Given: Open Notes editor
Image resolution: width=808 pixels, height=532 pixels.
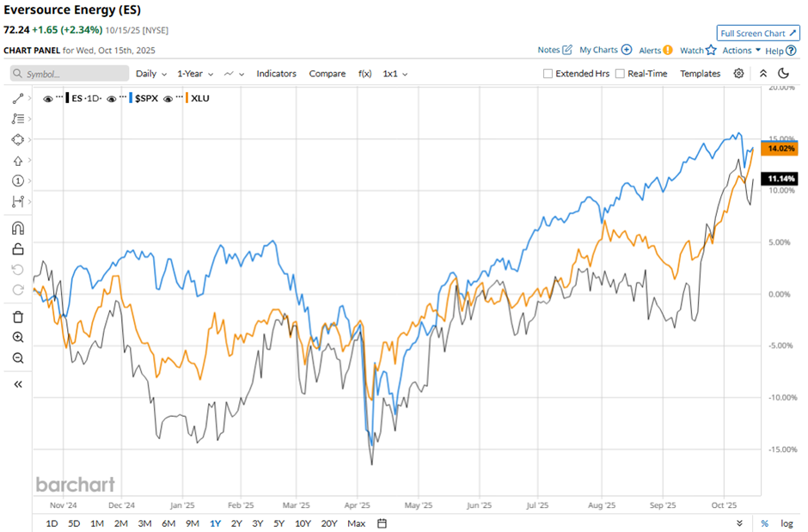Looking at the screenshot, I should (554, 50).
